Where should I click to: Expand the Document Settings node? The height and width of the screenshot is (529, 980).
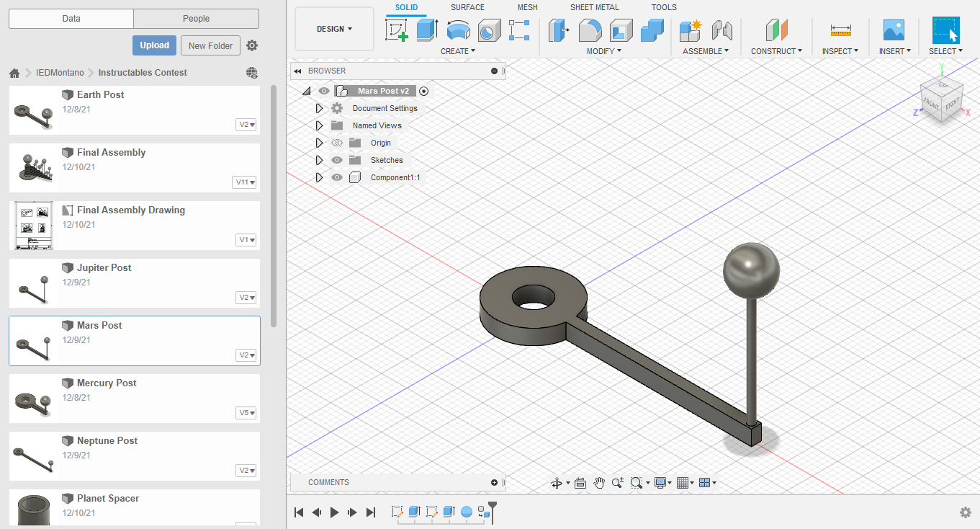[x=320, y=108]
